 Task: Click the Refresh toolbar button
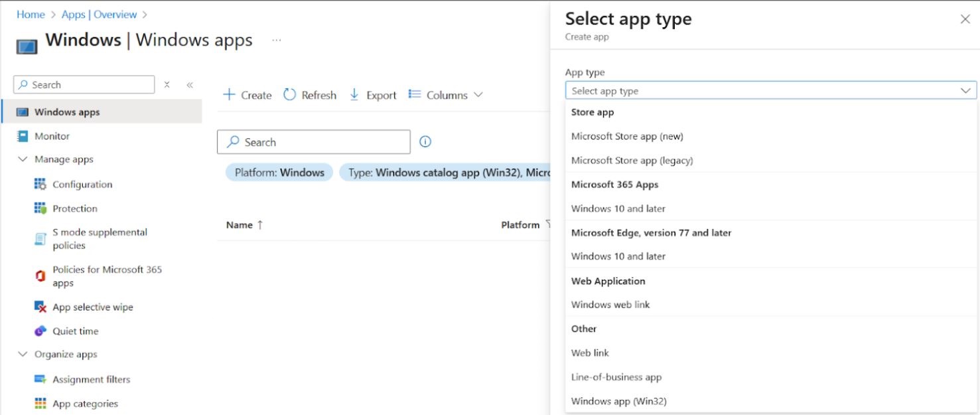point(310,95)
